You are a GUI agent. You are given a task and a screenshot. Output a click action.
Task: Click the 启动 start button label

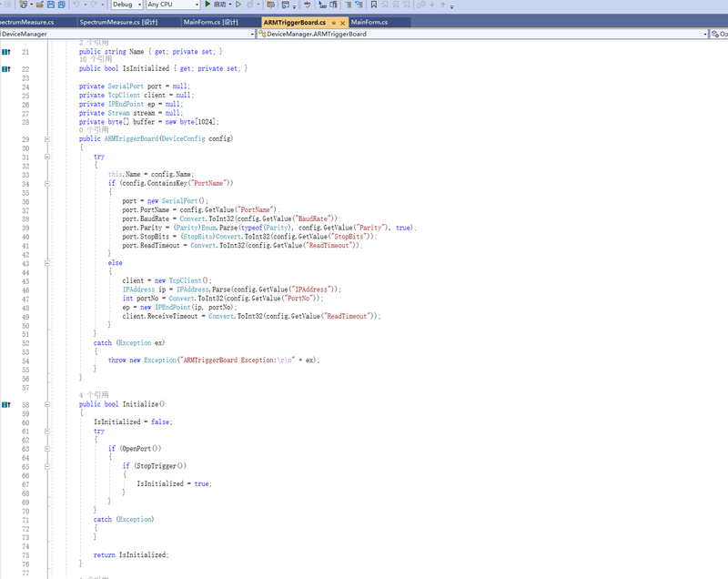(219, 5)
